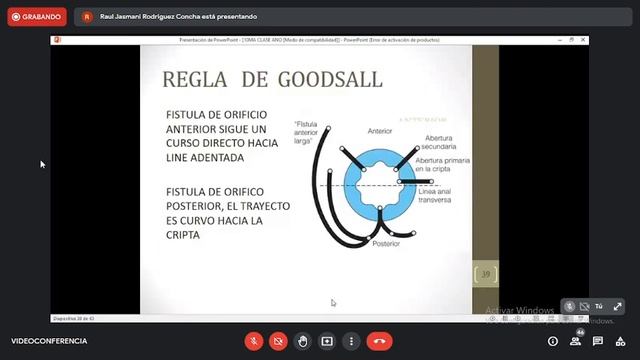Click the "Linea anal transversa" label
Image resolution: width=640 pixels, height=360 pixels.
[x=434, y=196]
